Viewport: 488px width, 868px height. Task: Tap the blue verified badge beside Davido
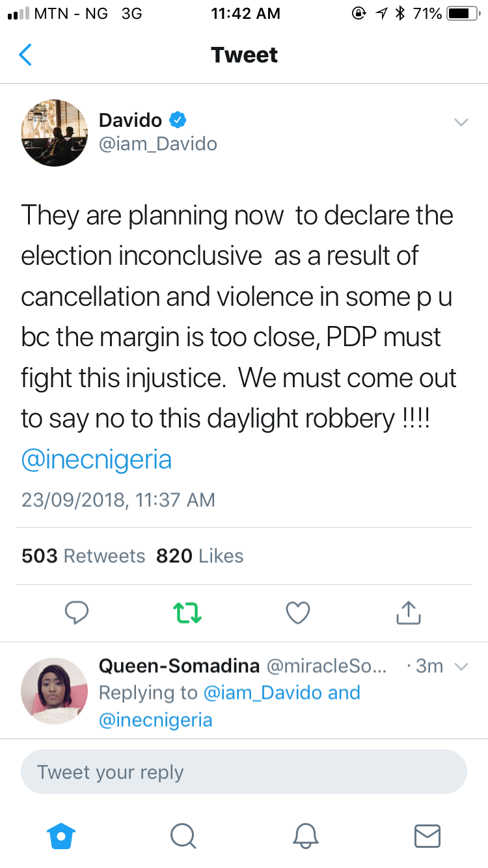[x=178, y=120]
